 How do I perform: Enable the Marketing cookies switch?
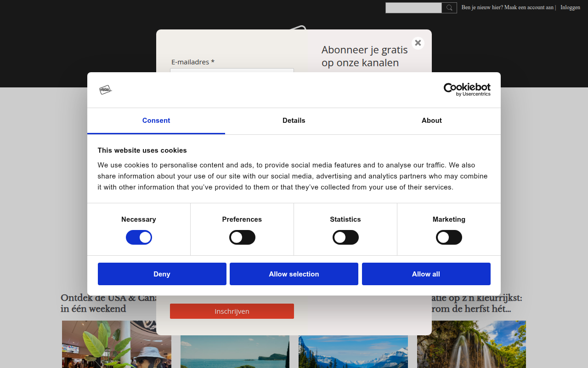(449, 237)
